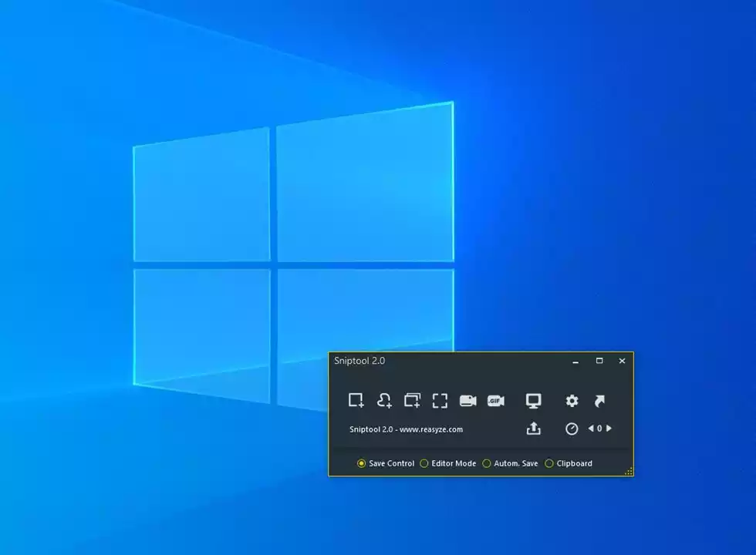
Task: Select the freeform snip tool
Action: (383, 401)
